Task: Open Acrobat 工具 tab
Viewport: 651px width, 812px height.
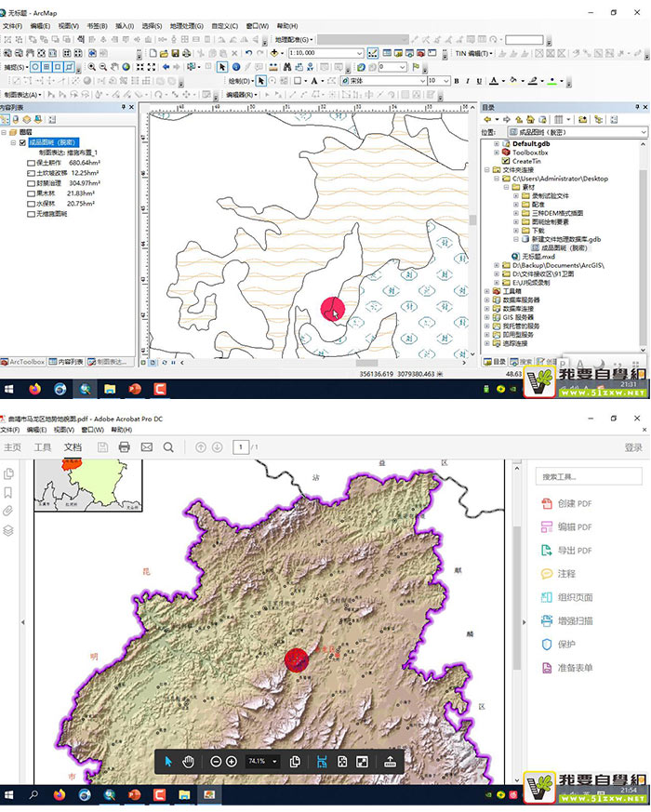Action: coord(43,446)
